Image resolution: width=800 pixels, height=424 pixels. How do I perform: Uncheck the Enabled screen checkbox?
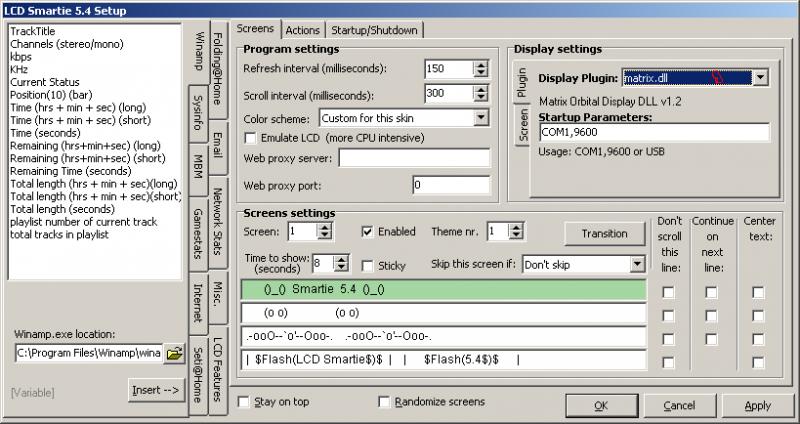368,232
